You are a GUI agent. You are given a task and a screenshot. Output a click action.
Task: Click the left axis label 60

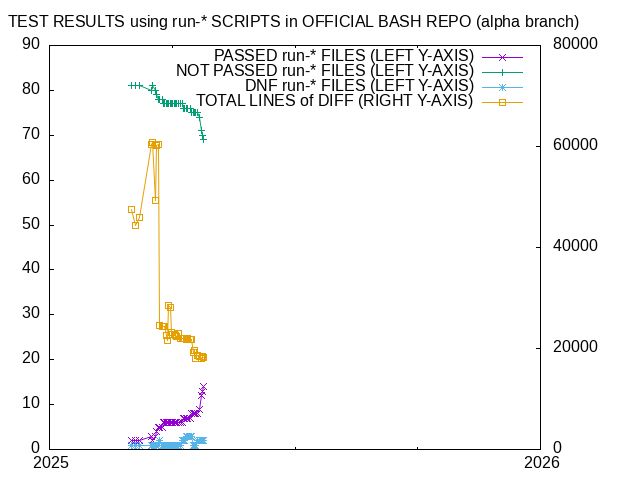31,179
